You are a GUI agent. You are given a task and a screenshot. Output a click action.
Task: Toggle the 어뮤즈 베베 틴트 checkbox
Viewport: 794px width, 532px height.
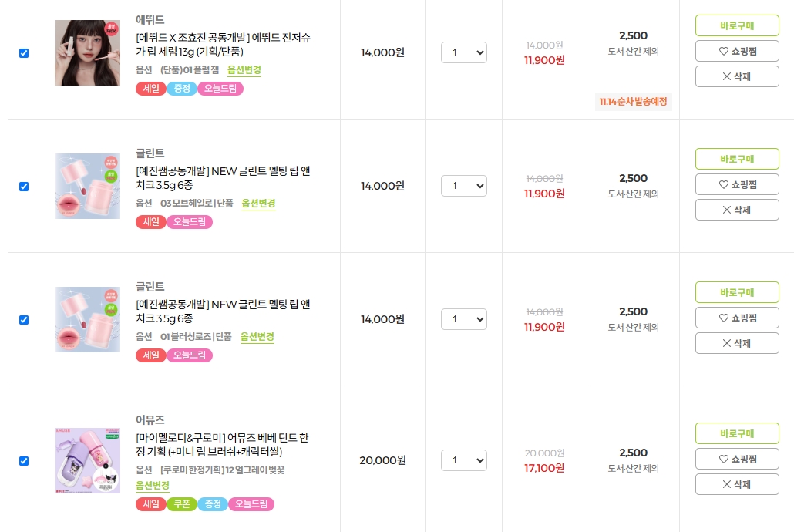coord(24,461)
